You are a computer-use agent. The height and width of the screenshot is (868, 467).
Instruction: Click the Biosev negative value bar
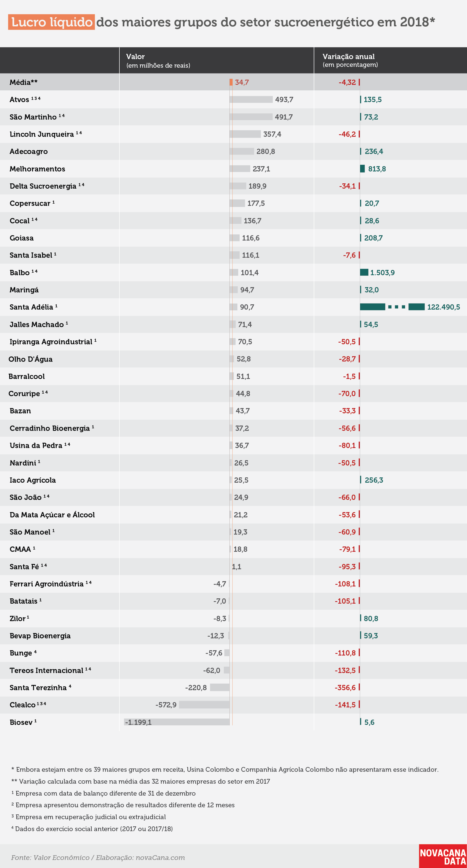click(x=177, y=722)
